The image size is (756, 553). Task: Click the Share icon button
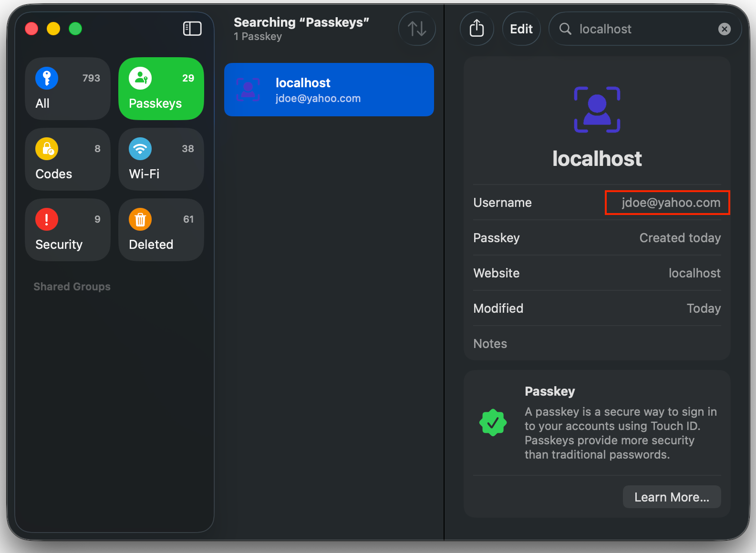pyautogui.click(x=476, y=29)
